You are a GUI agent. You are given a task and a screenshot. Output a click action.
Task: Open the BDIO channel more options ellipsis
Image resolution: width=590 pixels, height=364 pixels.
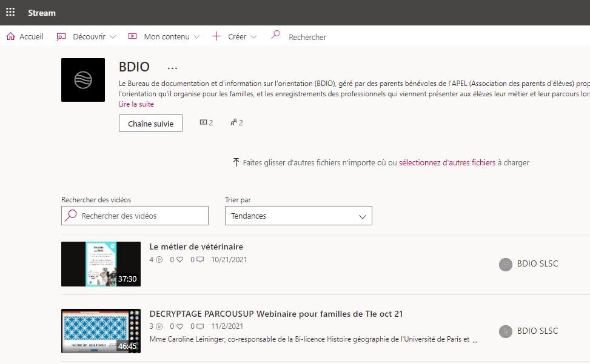coord(172,68)
